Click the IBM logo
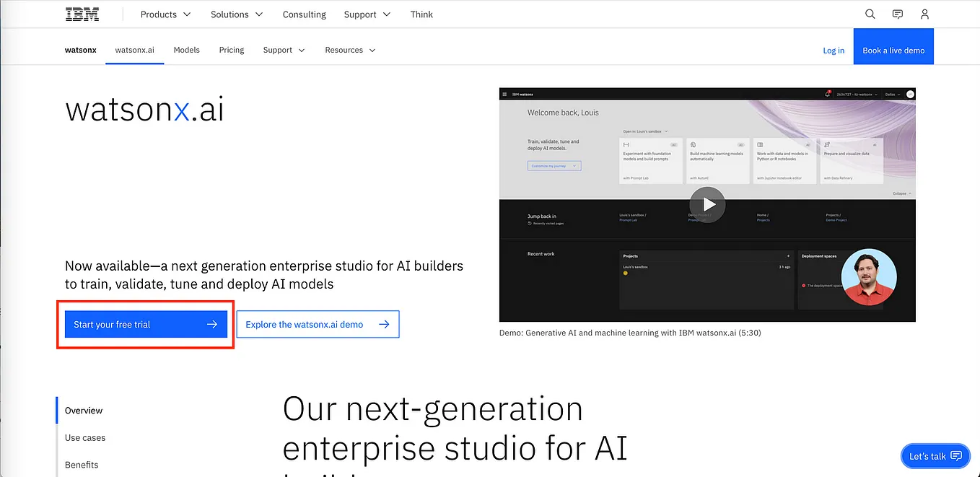The height and width of the screenshot is (477, 980). (x=82, y=14)
